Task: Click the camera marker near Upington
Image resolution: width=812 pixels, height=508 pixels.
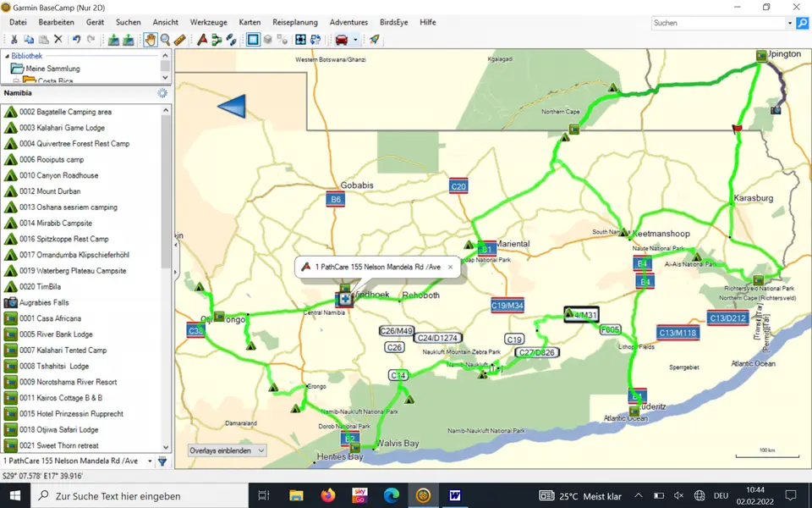Action: (776, 110)
